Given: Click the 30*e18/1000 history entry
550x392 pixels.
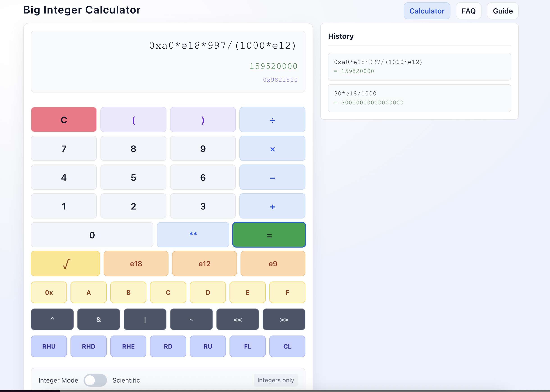Looking at the screenshot, I should [x=419, y=98].
